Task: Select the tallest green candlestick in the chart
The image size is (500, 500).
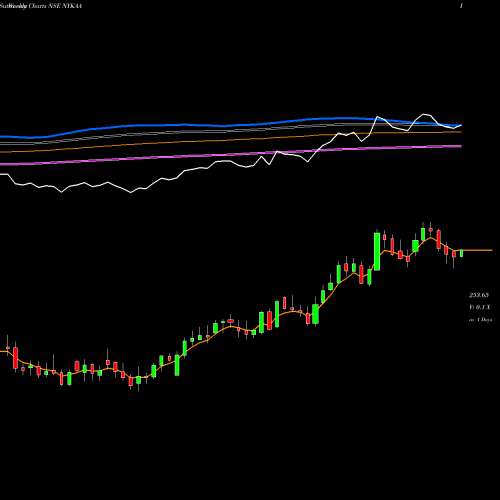Action: [x=377, y=251]
